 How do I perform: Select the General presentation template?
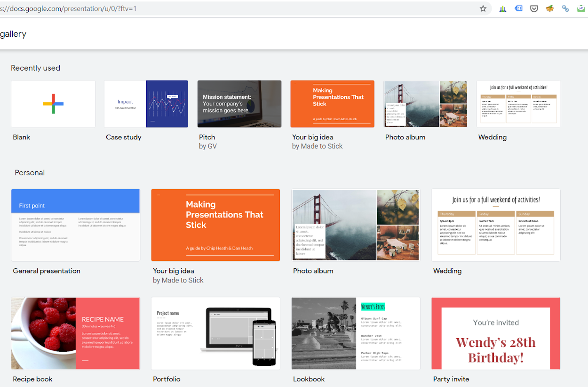[75, 225]
